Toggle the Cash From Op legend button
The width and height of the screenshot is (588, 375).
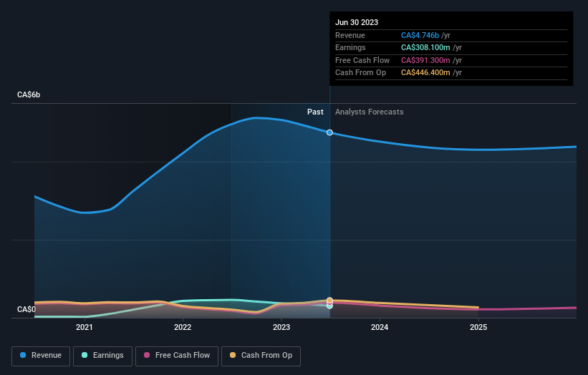(261, 356)
